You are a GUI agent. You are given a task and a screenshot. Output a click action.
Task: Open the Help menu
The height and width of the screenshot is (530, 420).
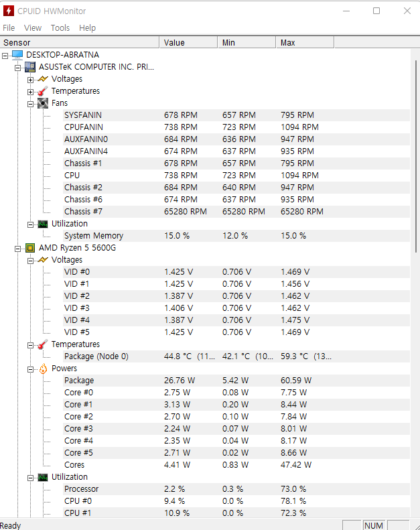click(x=88, y=27)
